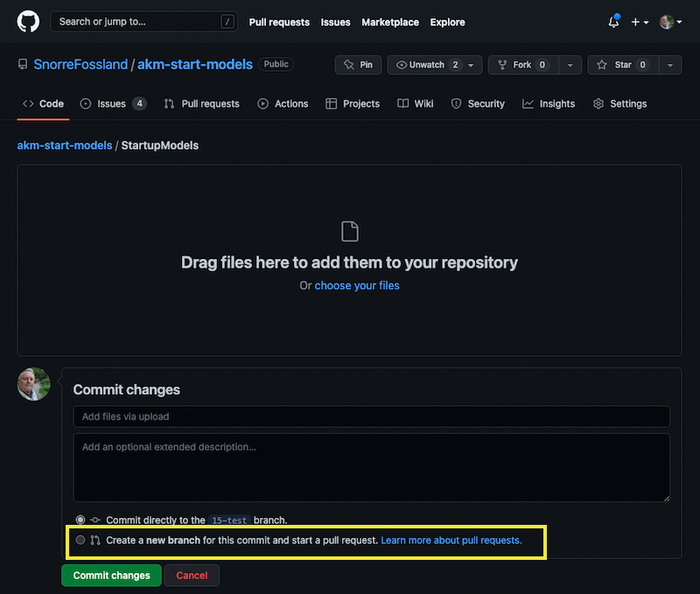Screen dimensions: 700x594
Task: Click the Unwatch count 2
Action: (x=455, y=65)
